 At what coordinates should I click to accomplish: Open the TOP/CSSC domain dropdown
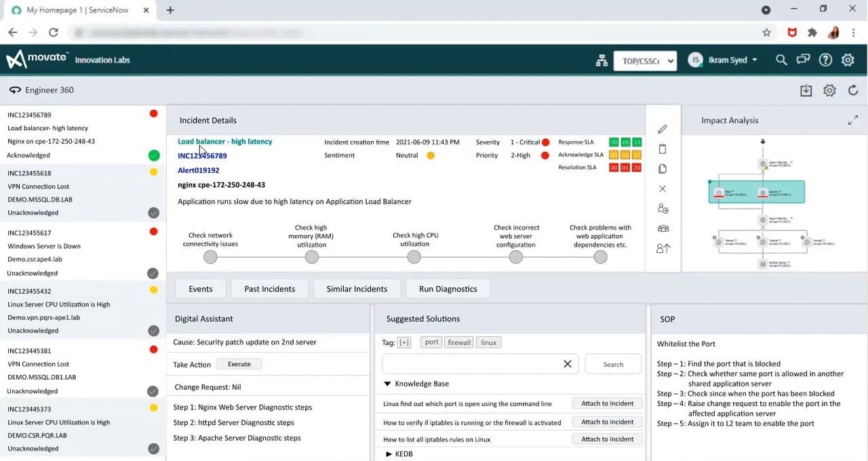point(645,60)
